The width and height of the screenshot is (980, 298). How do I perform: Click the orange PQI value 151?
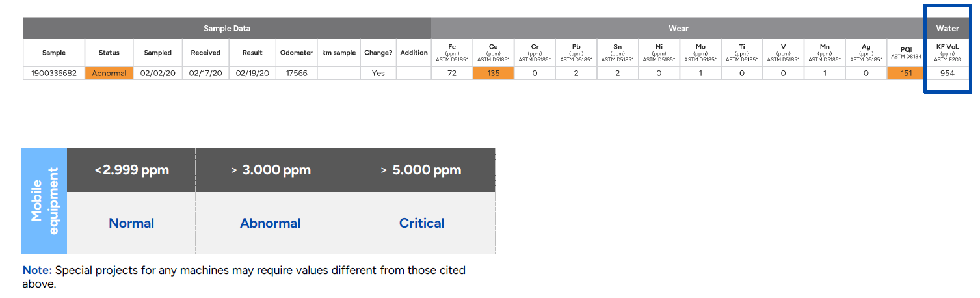(906, 74)
